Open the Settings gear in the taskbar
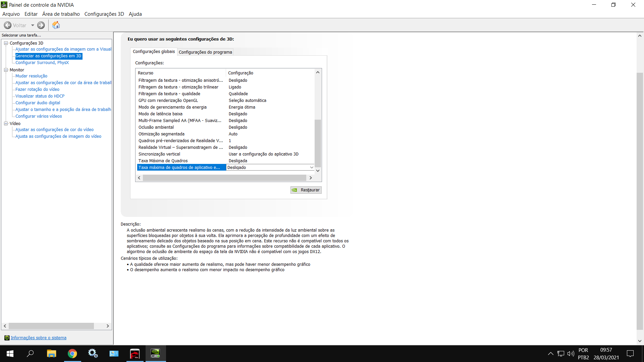Viewport: 644px width, 362px height. (93, 354)
